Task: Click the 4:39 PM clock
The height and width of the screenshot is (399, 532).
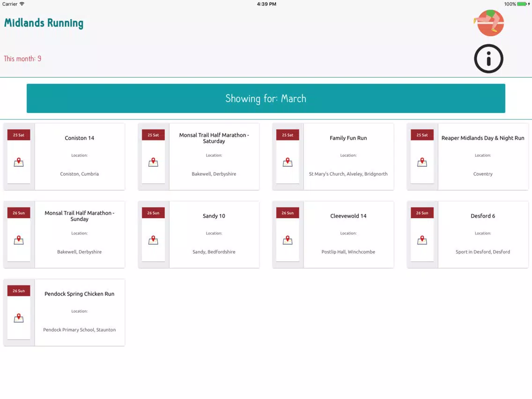Action: click(266, 4)
